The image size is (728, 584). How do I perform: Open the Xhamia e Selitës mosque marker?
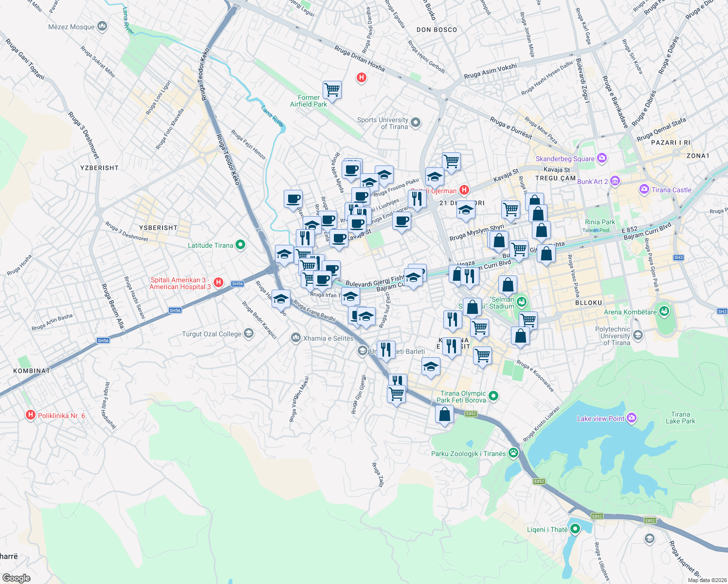(x=296, y=338)
